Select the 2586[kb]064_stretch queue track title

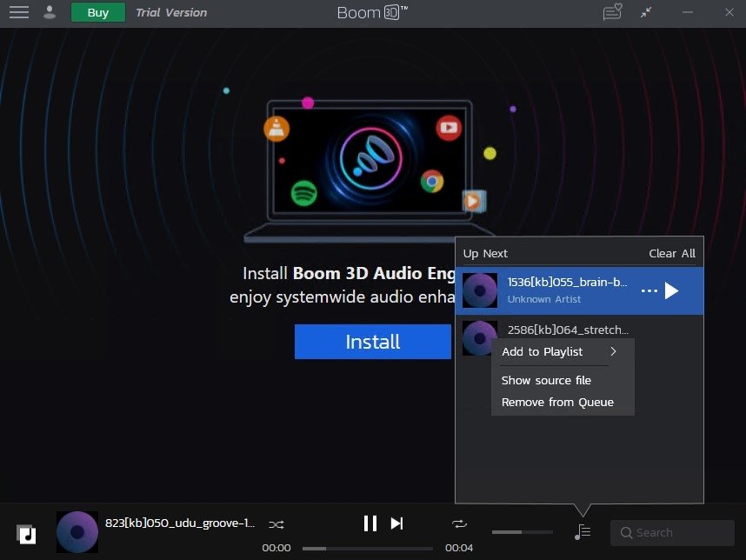[x=568, y=330]
